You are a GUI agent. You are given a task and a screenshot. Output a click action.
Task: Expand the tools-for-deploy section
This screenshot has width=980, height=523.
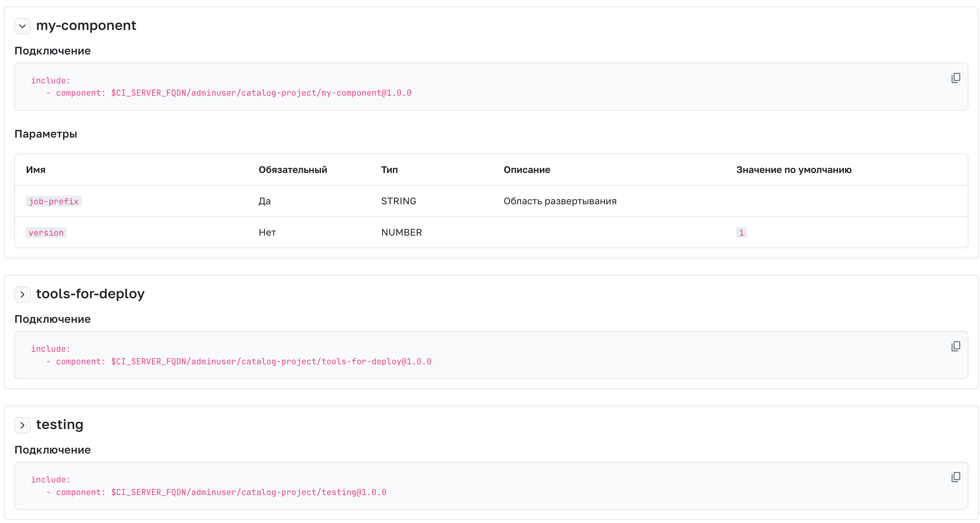point(22,295)
